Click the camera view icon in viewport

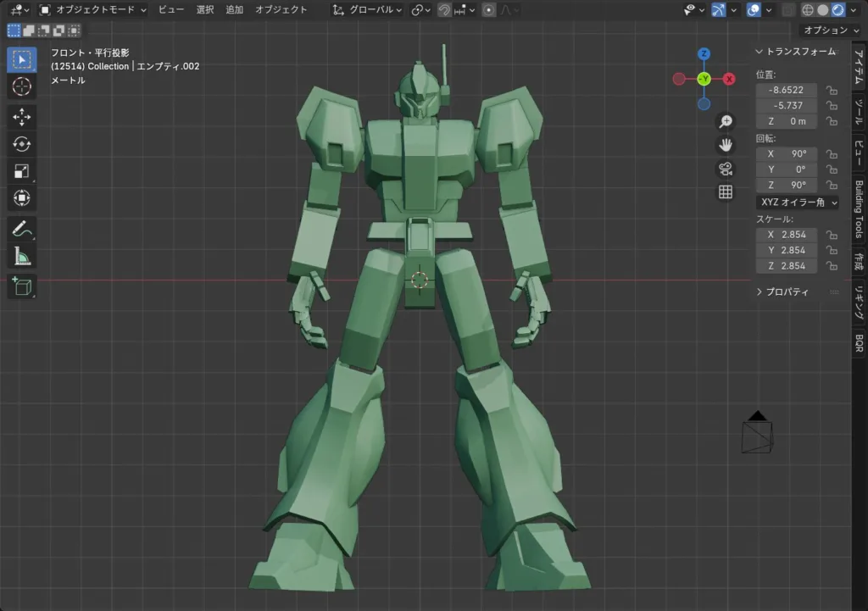(x=726, y=168)
